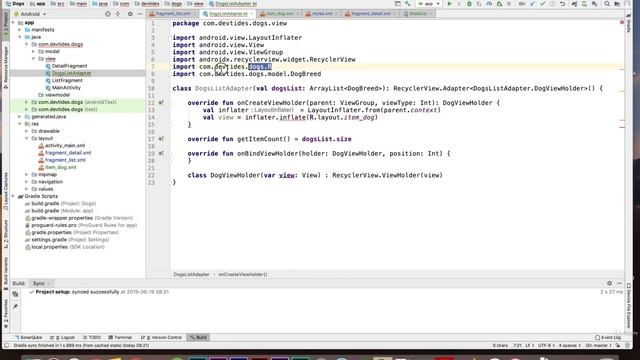The width and height of the screenshot is (640, 360).
Task: Click the project panel gear settings icon
Action: click(130, 14)
